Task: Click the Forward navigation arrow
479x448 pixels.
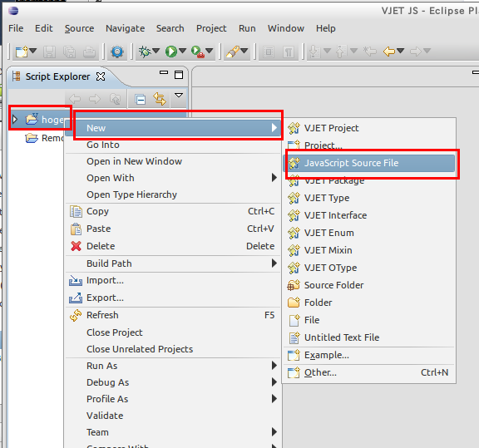Action: tap(416, 52)
